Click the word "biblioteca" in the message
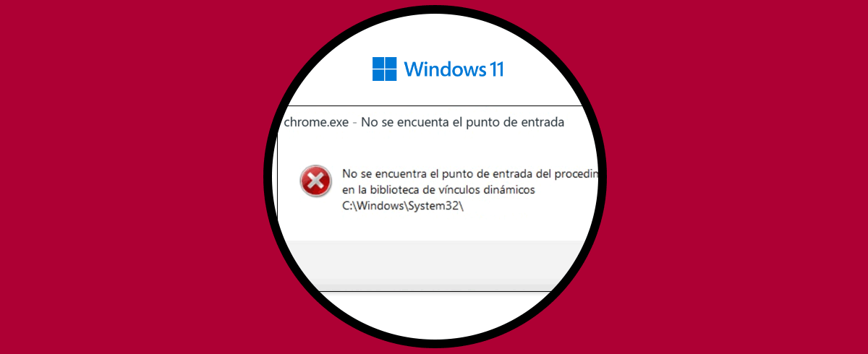The image size is (868, 354). 387,190
